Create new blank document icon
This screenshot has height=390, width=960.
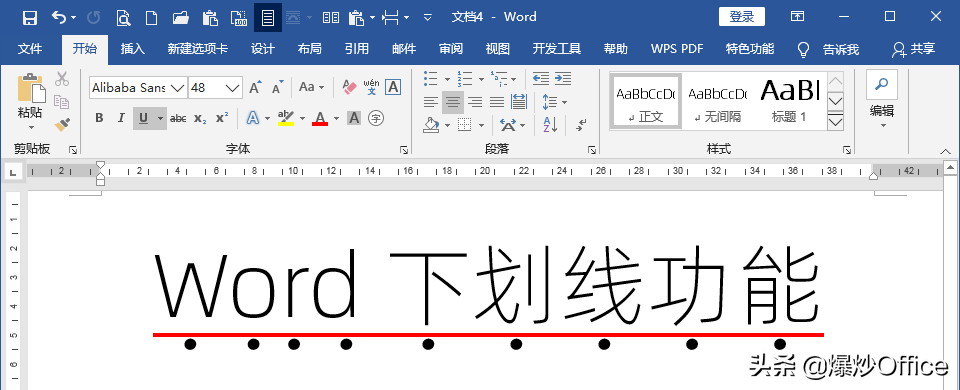point(151,17)
